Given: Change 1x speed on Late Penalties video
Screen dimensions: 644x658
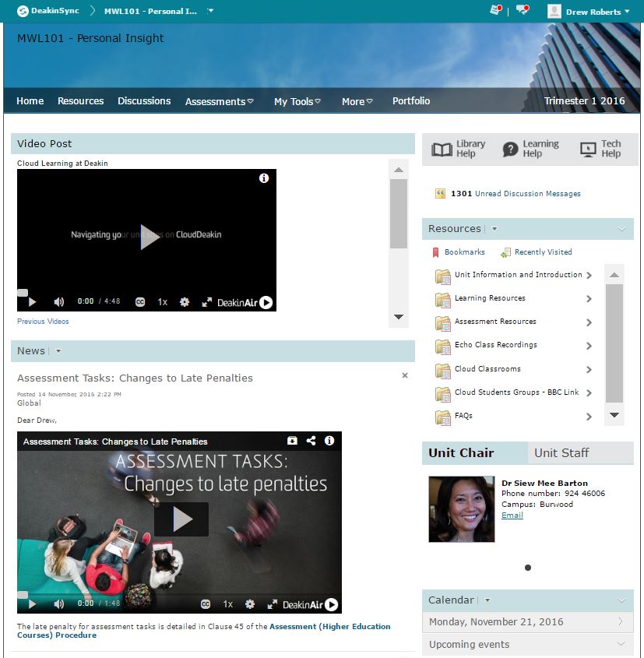Looking at the screenshot, I should [228, 604].
